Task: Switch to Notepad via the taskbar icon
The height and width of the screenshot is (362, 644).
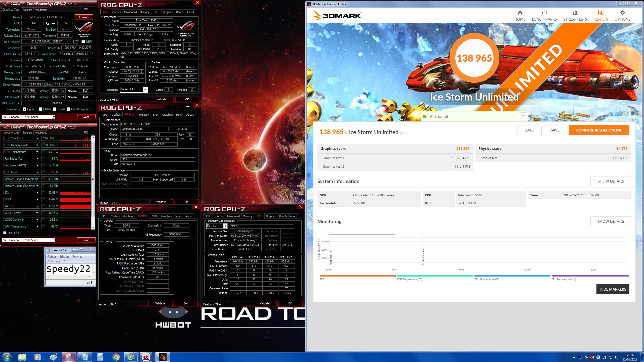Action: (x=85, y=357)
